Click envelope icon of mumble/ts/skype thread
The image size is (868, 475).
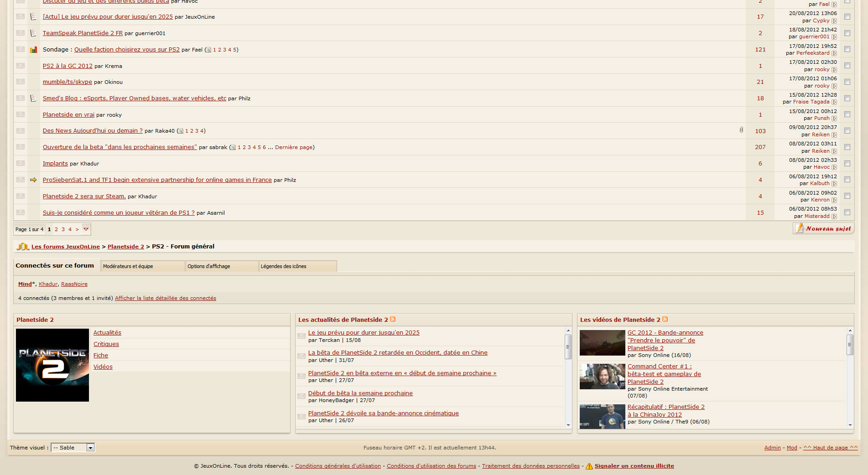[21, 82]
